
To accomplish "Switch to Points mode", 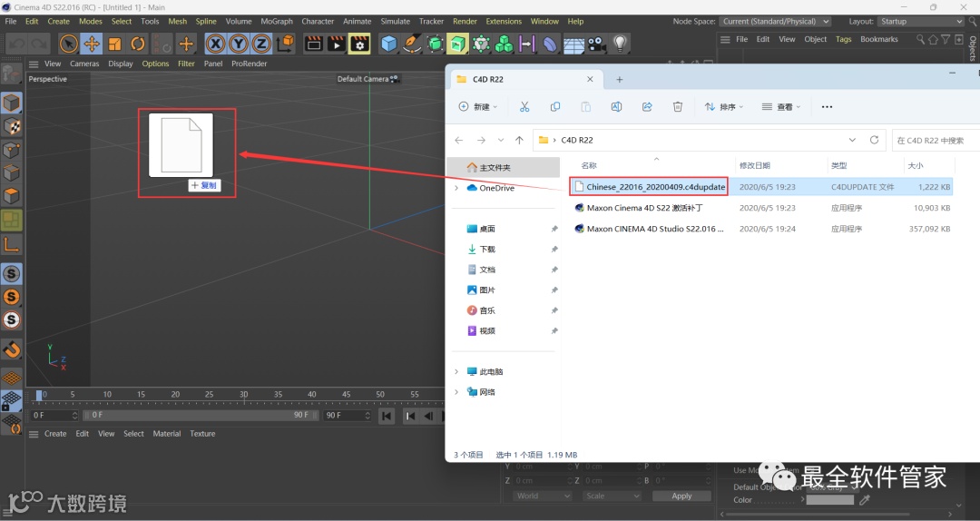I will click(x=11, y=150).
